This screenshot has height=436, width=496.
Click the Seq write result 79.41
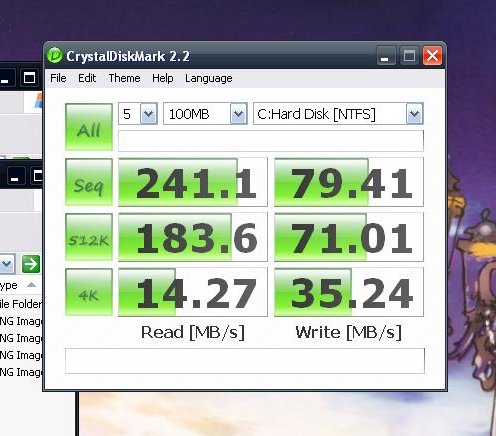pos(349,182)
